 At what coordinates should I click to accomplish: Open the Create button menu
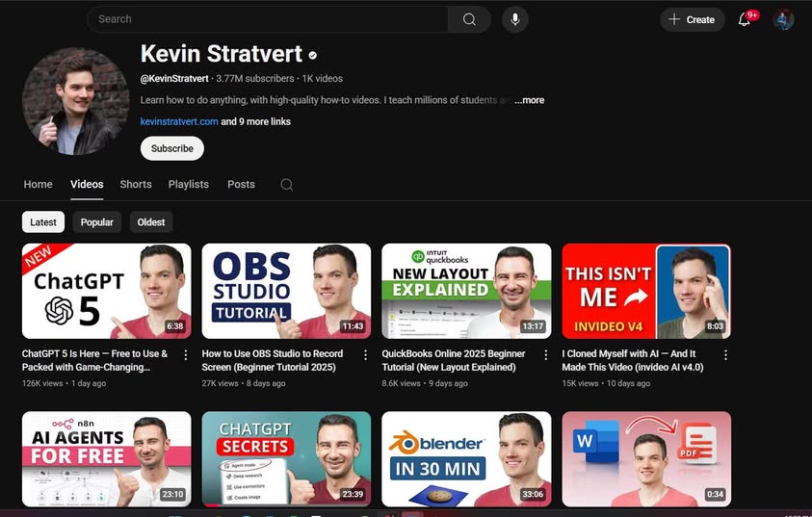tap(692, 19)
